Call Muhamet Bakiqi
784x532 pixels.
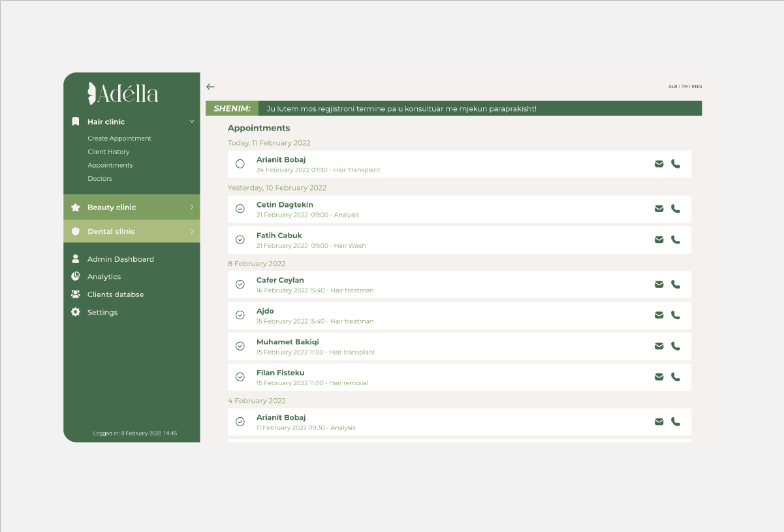tap(676, 346)
